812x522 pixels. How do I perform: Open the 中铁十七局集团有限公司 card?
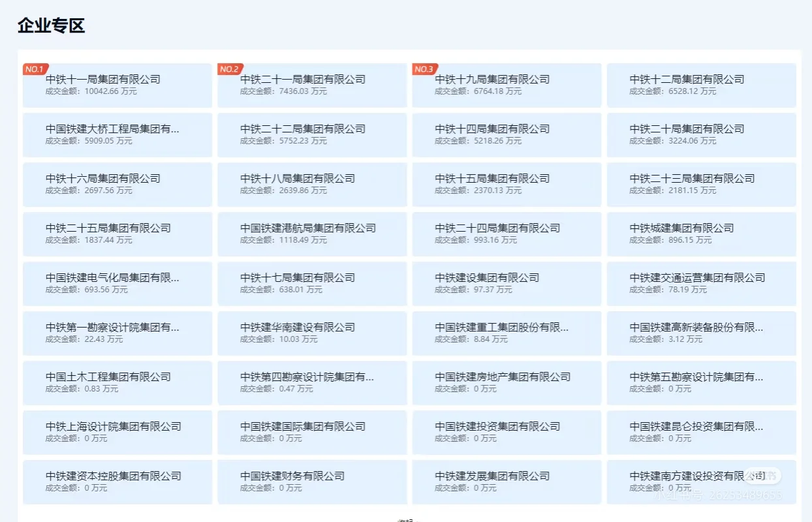click(x=312, y=284)
